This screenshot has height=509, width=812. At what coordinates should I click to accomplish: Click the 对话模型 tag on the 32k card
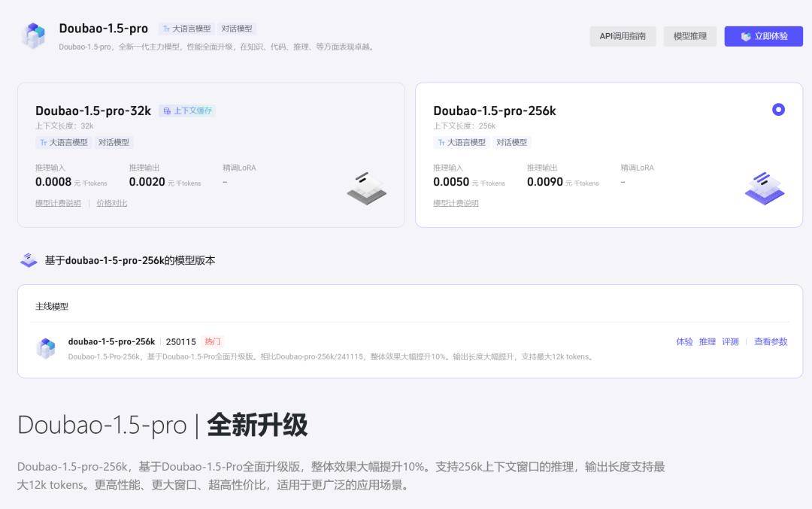[114, 142]
